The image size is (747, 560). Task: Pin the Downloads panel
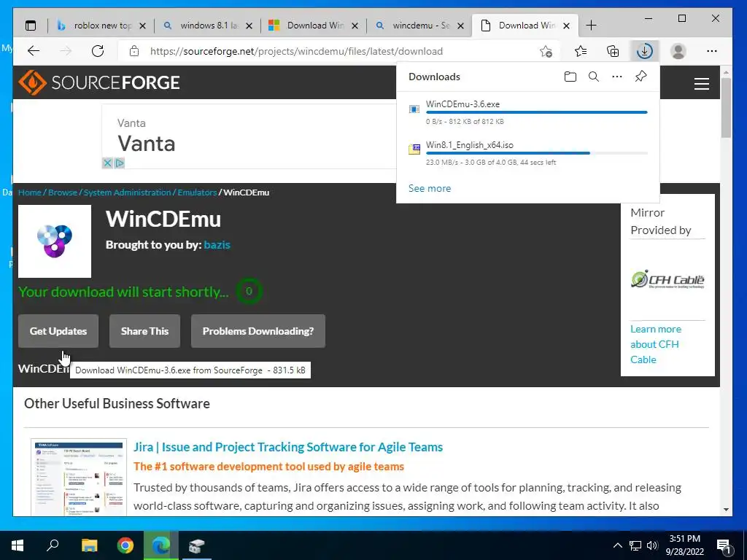(640, 77)
